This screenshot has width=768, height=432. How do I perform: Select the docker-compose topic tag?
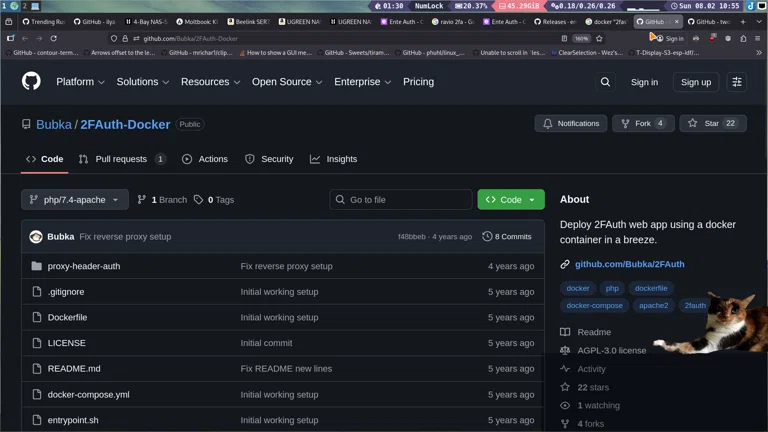[x=594, y=306]
